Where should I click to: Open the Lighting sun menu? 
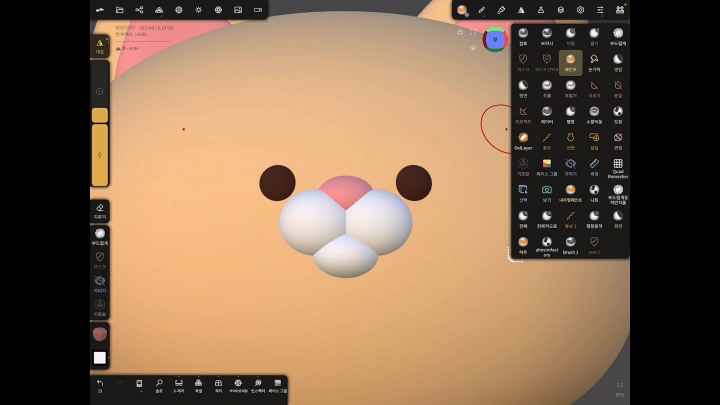pos(198,10)
